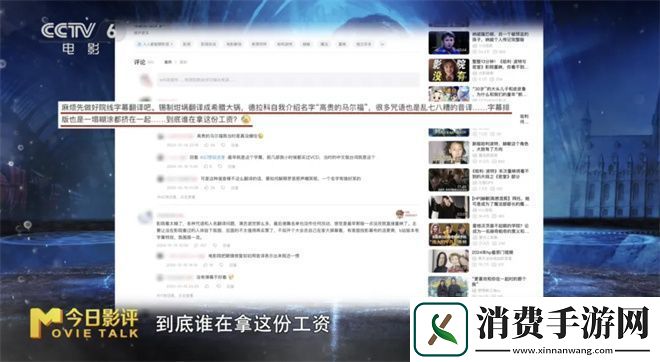Like the reply about 高贵的马尔福
Viewport: 660px width, 362px height.
point(207,145)
